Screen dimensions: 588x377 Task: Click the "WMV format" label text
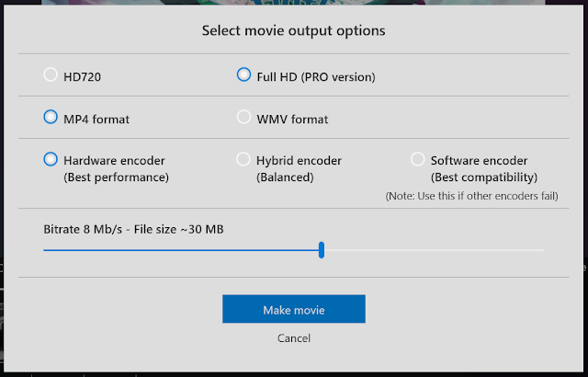pos(292,119)
